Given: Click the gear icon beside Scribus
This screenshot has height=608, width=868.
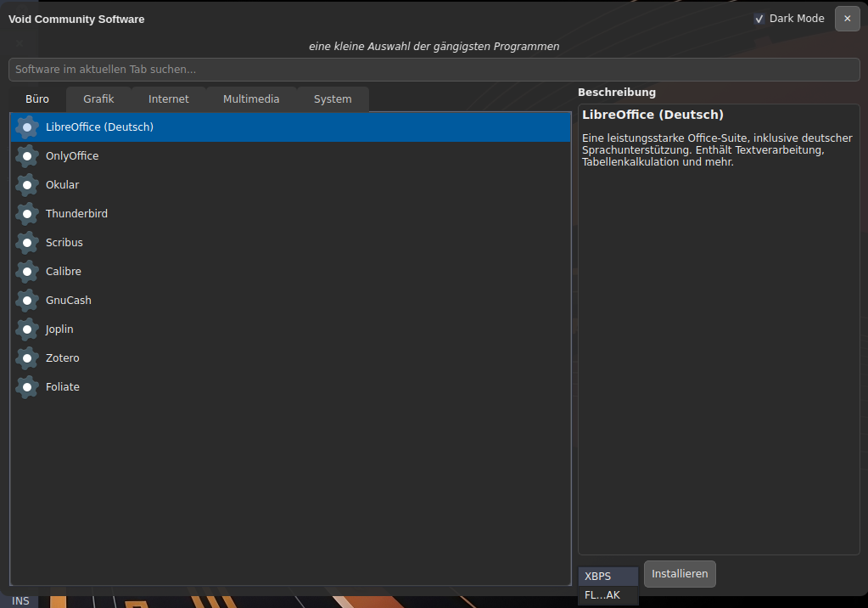Looking at the screenshot, I should 27,243.
